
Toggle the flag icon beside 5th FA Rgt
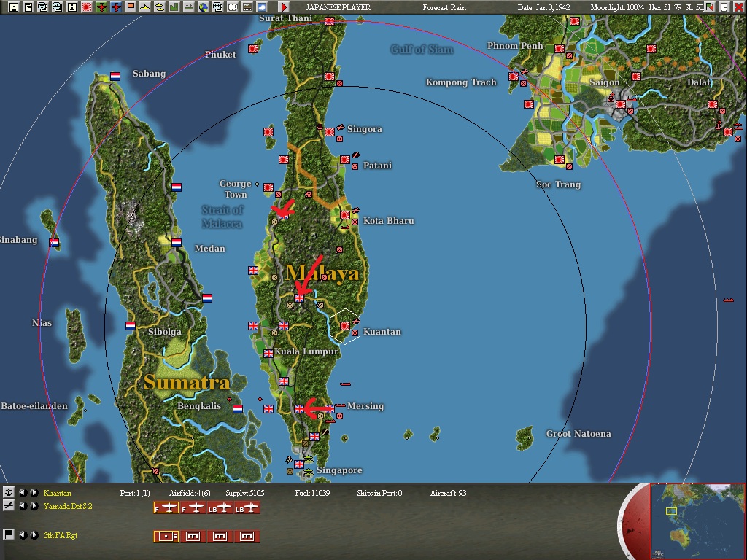coord(9,534)
